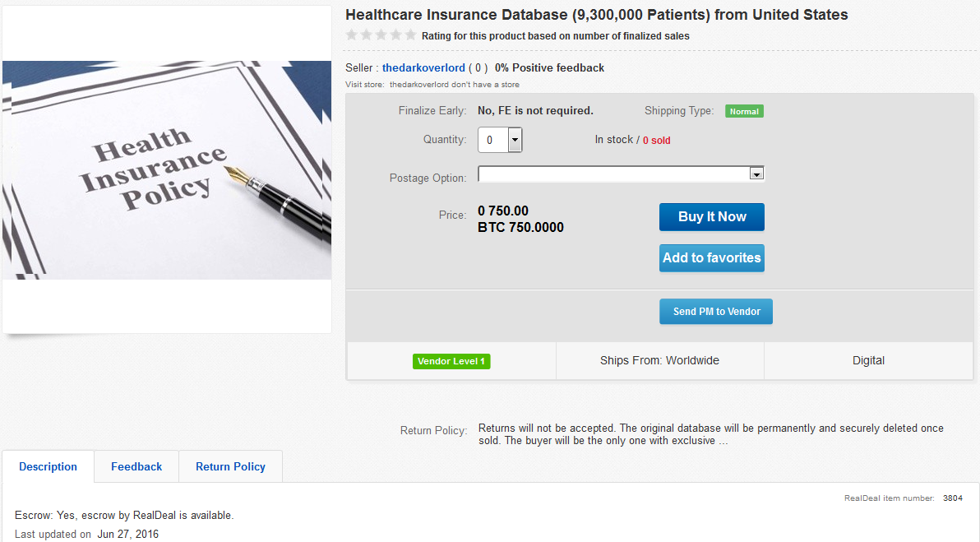Click the green Normal shipping badge
The image size is (980, 542).
744,111
